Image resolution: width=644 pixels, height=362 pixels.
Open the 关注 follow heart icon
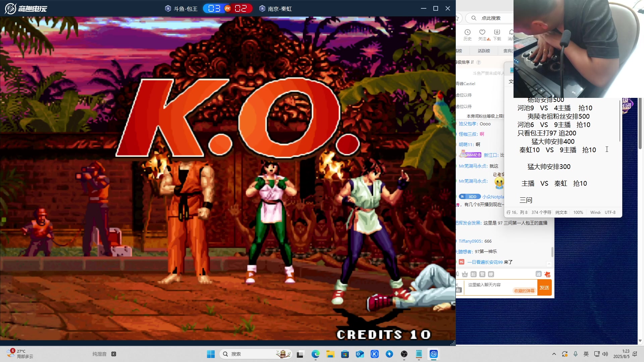pyautogui.click(x=483, y=35)
